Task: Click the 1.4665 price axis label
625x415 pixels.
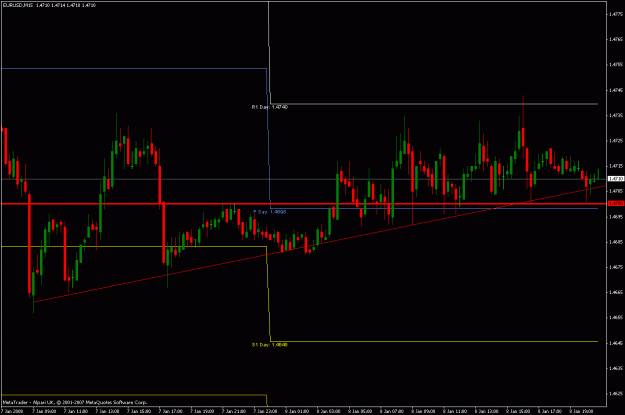Action: click(x=616, y=292)
